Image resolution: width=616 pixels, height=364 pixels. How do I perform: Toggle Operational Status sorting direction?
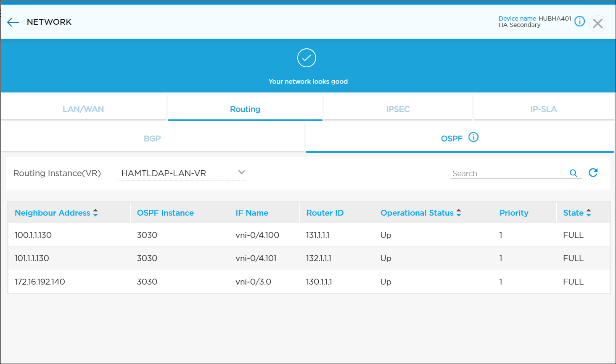coord(458,213)
